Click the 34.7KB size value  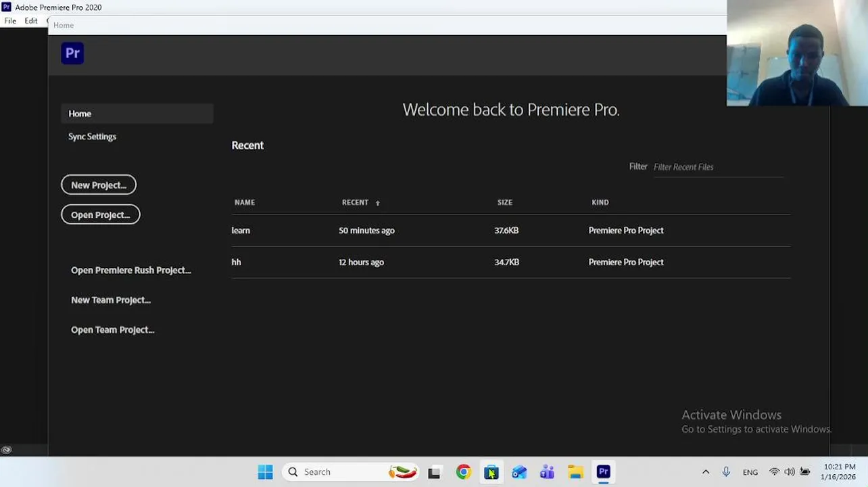(506, 262)
